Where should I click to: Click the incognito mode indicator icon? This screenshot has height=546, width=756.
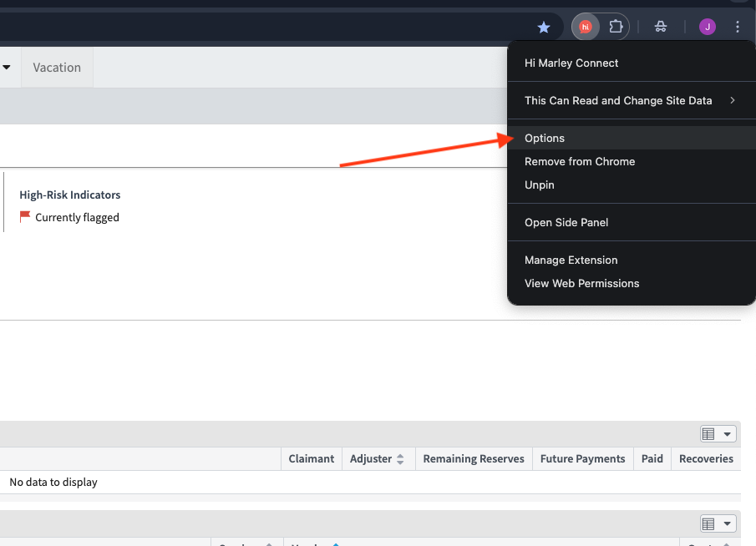click(x=660, y=26)
